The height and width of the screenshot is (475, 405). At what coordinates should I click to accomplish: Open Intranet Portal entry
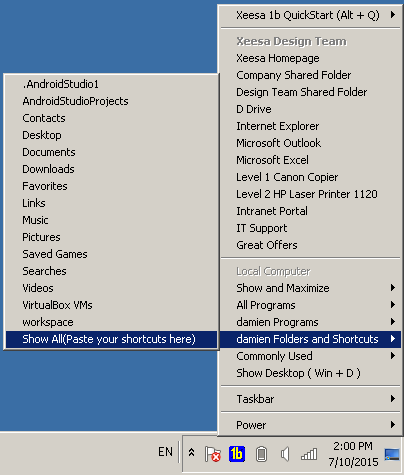click(x=311, y=211)
